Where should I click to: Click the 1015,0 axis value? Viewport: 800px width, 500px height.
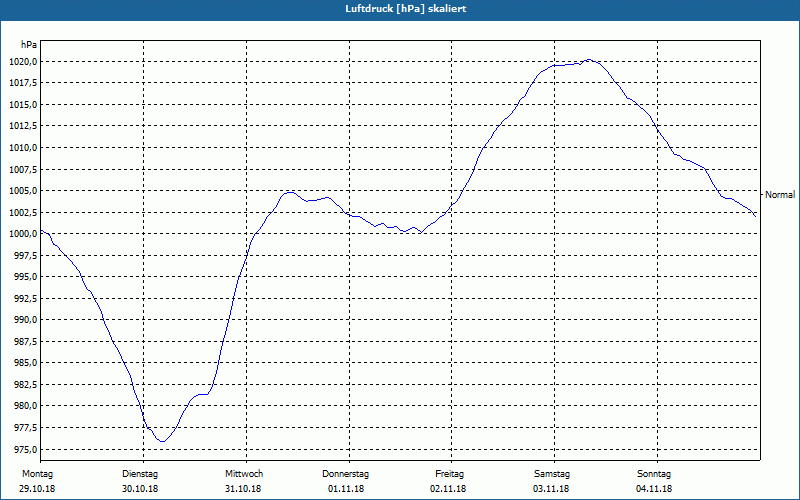(x=23, y=105)
